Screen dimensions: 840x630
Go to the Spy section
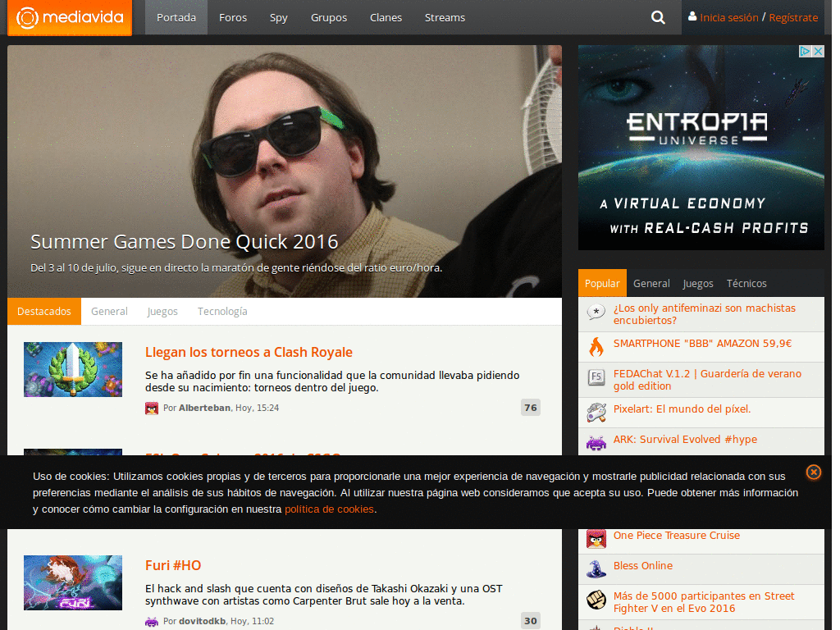coord(279,18)
